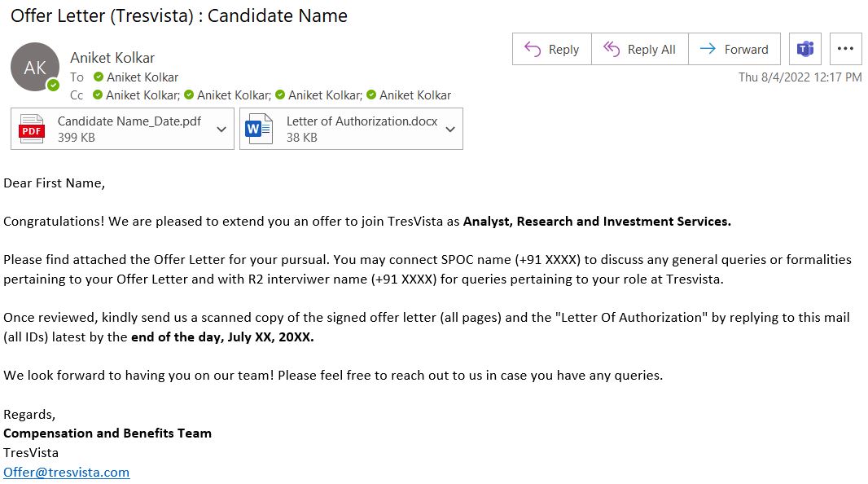Expand the Candidate Name_Date.pdf attachment dropdown
The height and width of the screenshot is (484, 868).
coord(221,130)
